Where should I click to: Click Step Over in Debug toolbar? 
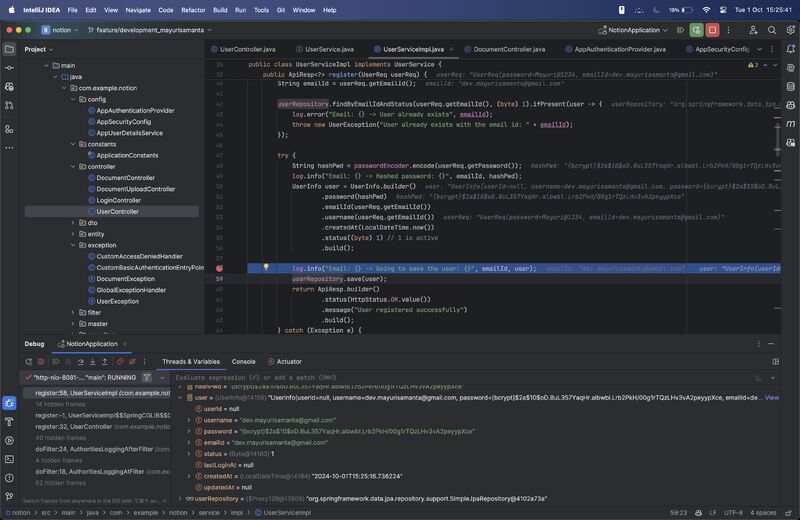[81, 361]
